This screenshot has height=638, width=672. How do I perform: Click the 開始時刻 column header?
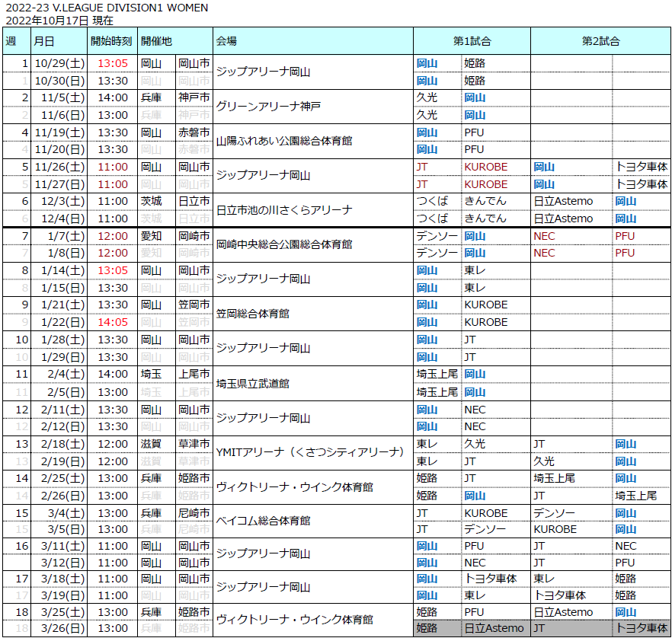[111, 41]
